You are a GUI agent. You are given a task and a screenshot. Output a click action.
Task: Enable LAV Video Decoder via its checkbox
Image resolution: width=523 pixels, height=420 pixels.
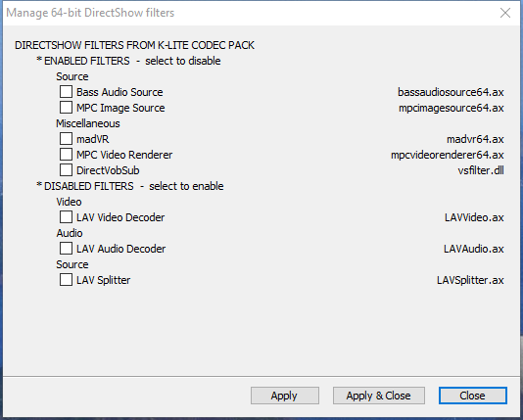[66, 217]
